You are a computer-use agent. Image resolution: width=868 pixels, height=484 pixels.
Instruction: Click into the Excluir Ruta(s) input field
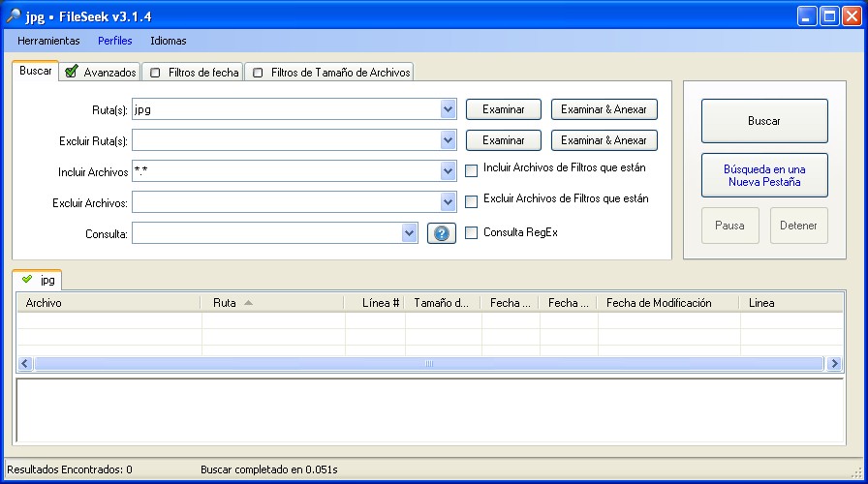(x=287, y=140)
